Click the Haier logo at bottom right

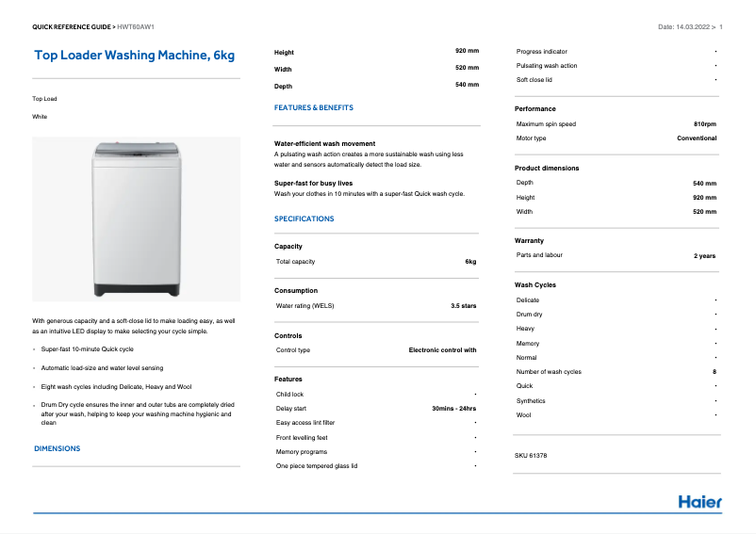click(699, 501)
